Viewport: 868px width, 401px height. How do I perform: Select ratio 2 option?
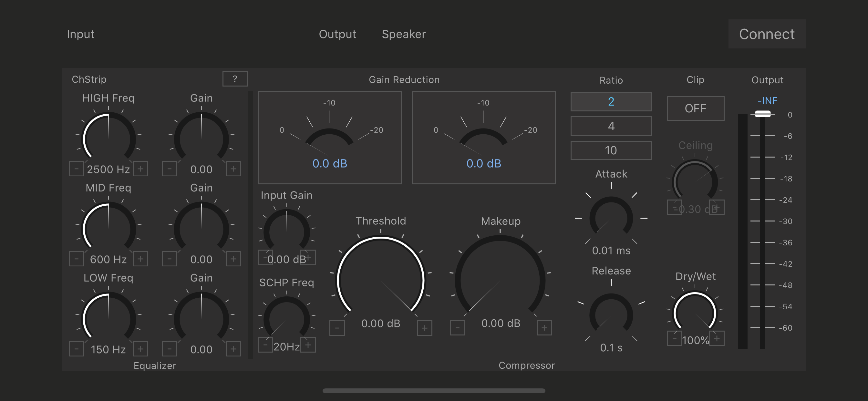611,101
